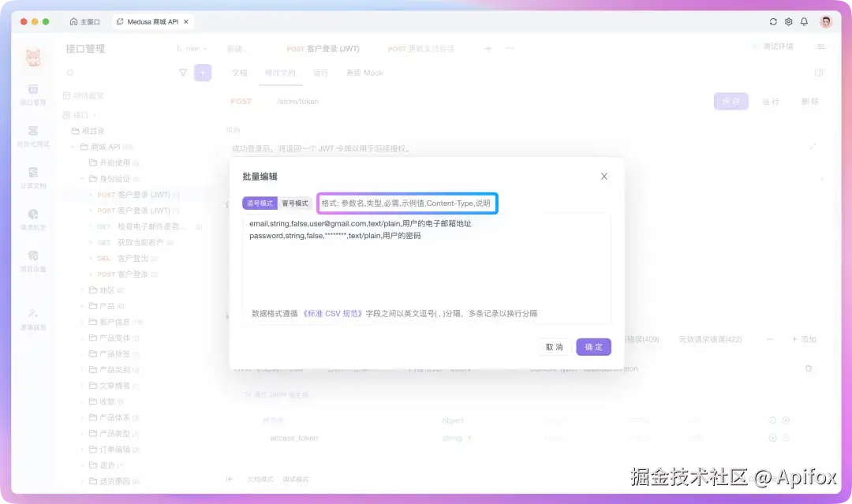Click the purple plus button beside search
The image size is (852, 504).
point(204,72)
